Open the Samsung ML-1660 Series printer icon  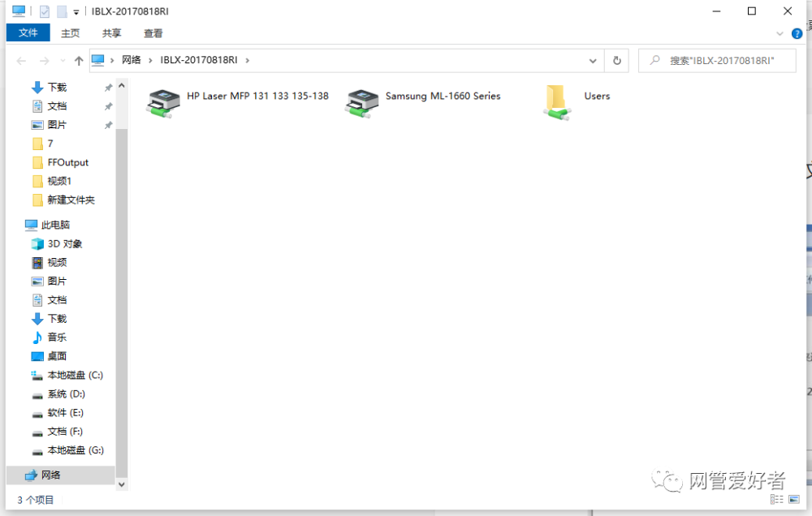click(x=362, y=103)
